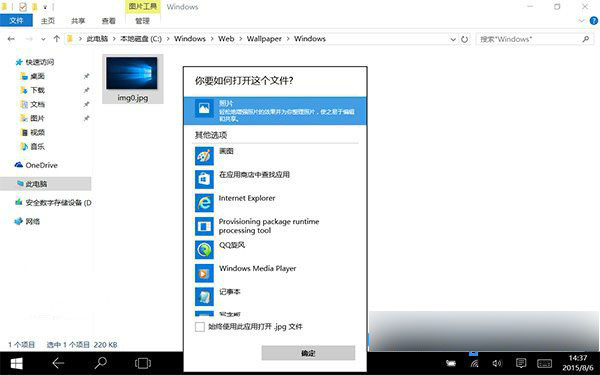Screen dimensions: 600x375
Task: Open the 管理 ribbon tab
Action: [142, 21]
